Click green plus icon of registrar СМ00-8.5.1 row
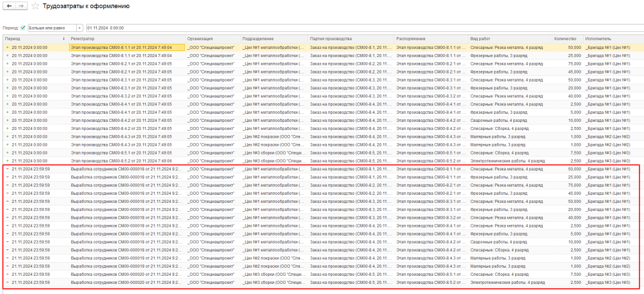 coord(7,153)
